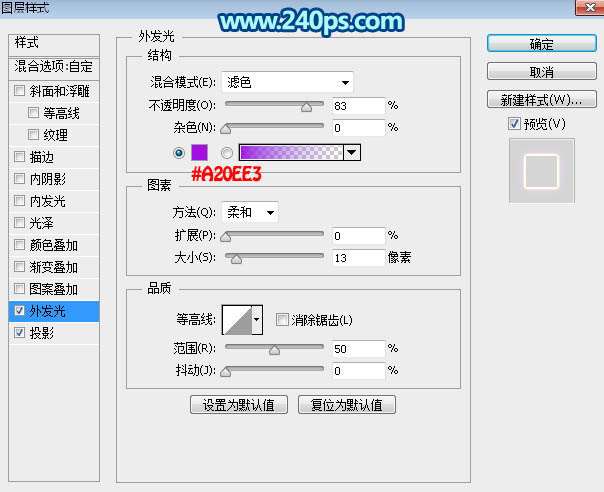
Task: Enable the 内阴影 checkbox
Action: tap(19, 179)
